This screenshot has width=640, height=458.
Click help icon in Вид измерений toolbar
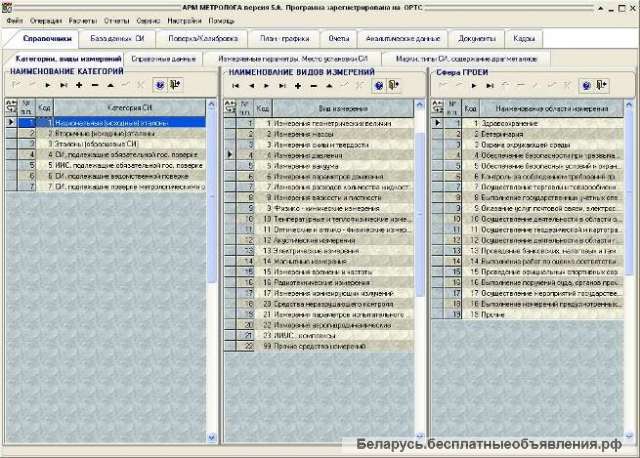tap(379, 87)
